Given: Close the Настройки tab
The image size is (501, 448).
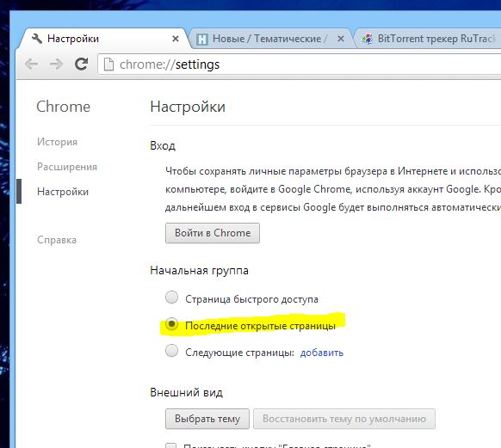Looking at the screenshot, I should pos(176,39).
